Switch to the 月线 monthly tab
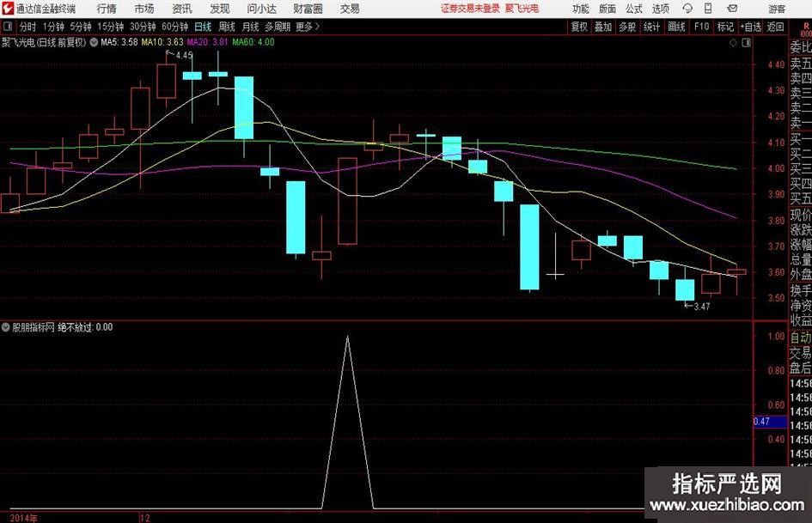Screen dimensions: 812x523 point(251,27)
